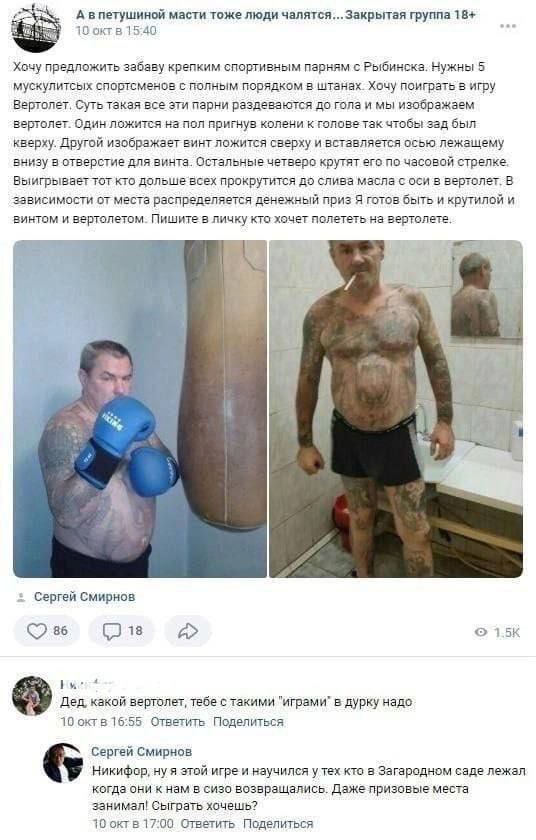Click Ответить under the reply at 17:00
Viewport: 536px width, 840px height.
(x=207, y=823)
